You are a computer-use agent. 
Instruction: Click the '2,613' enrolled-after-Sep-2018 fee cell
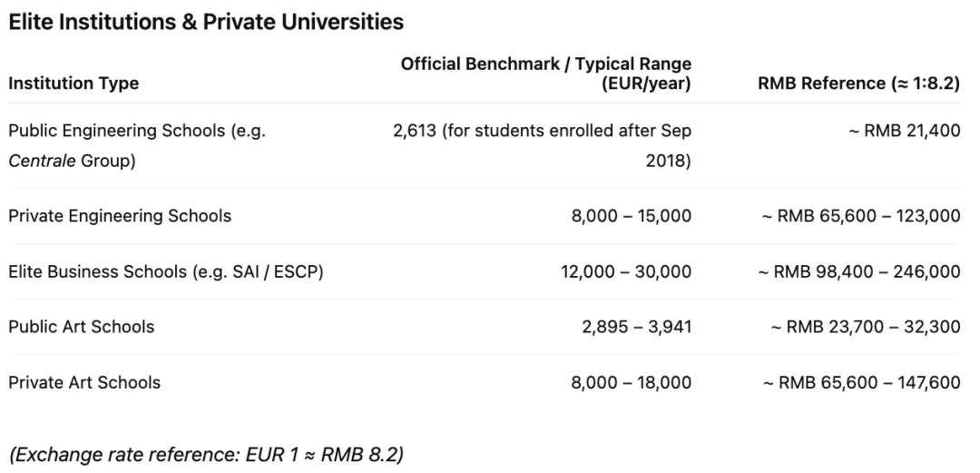pyautogui.click(x=541, y=131)
